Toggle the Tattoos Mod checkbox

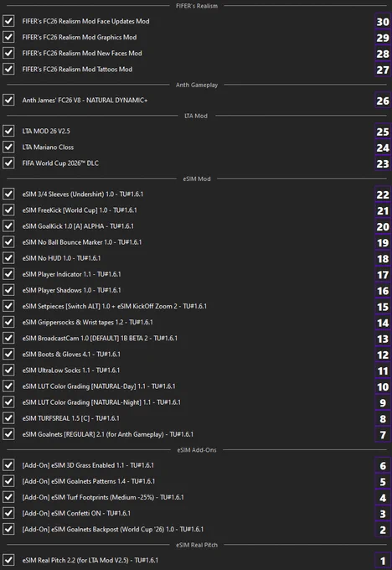pyautogui.click(x=8, y=69)
